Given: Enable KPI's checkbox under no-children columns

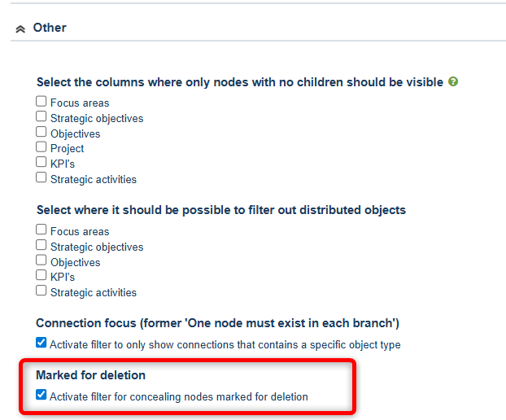Looking at the screenshot, I should pyautogui.click(x=41, y=162).
